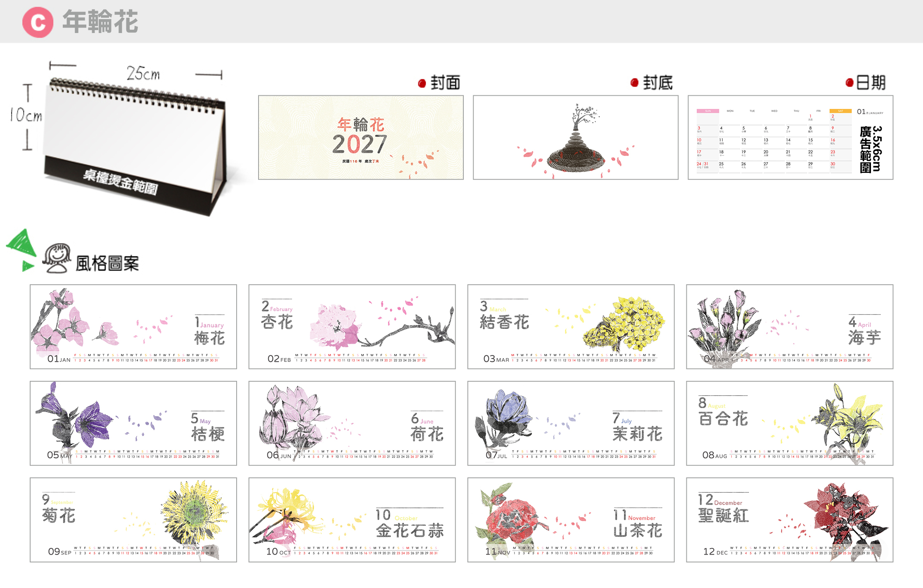Image resolution: width=923 pixels, height=588 pixels.
Task: Open the January date grid preview
Action: click(790, 137)
